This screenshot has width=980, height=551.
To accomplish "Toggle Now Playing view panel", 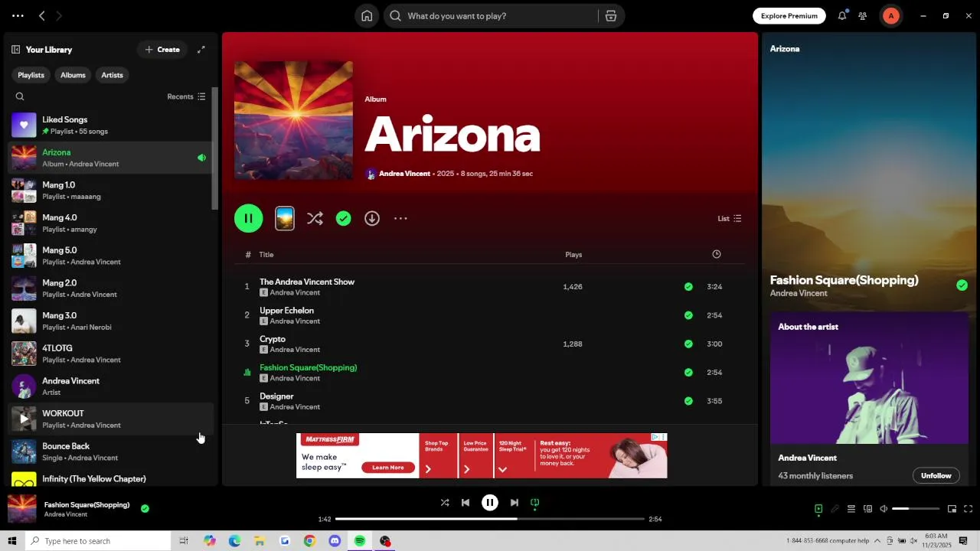I will point(818,509).
